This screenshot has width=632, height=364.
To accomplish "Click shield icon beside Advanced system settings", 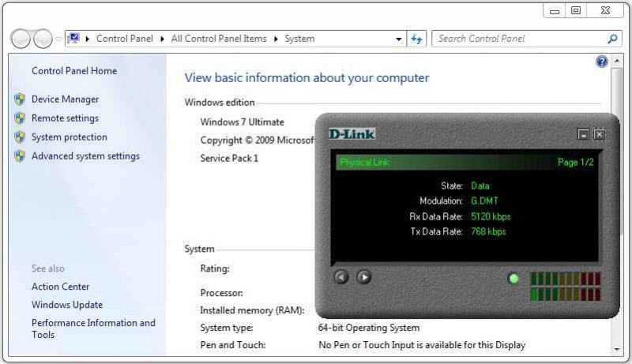I will [19, 156].
